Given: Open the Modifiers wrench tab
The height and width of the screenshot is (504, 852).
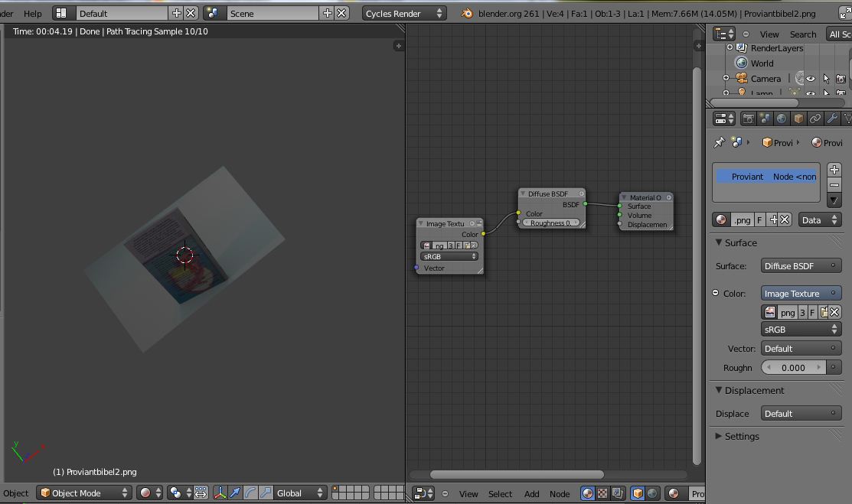Looking at the screenshot, I should click(x=832, y=119).
